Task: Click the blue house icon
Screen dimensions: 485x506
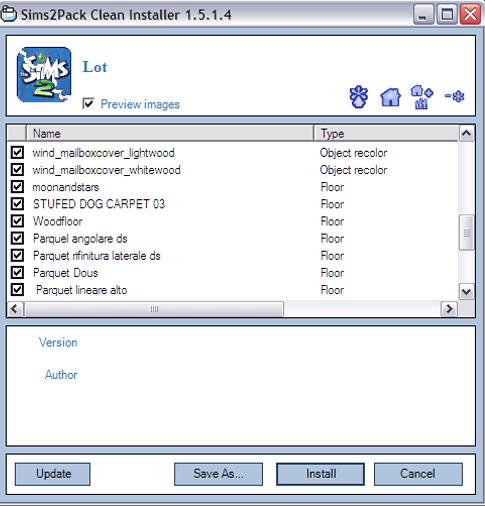Action: tap(390, 97)
